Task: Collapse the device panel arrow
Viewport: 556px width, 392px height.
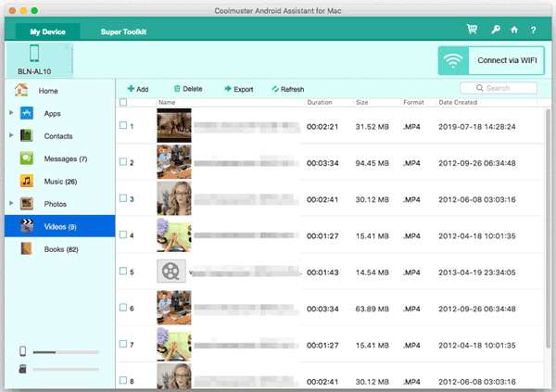Action: click(66, 47)
